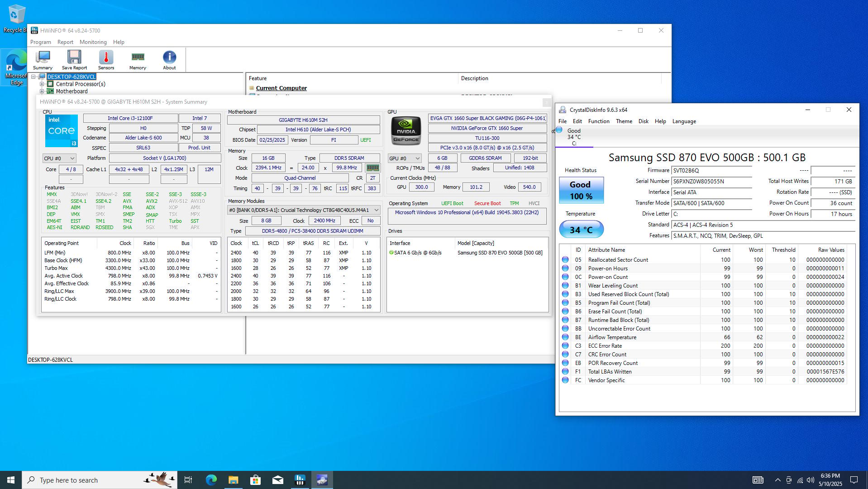Select Microsoft Edge desktop shortcut

pyautogui.click(x=15, y=68)
